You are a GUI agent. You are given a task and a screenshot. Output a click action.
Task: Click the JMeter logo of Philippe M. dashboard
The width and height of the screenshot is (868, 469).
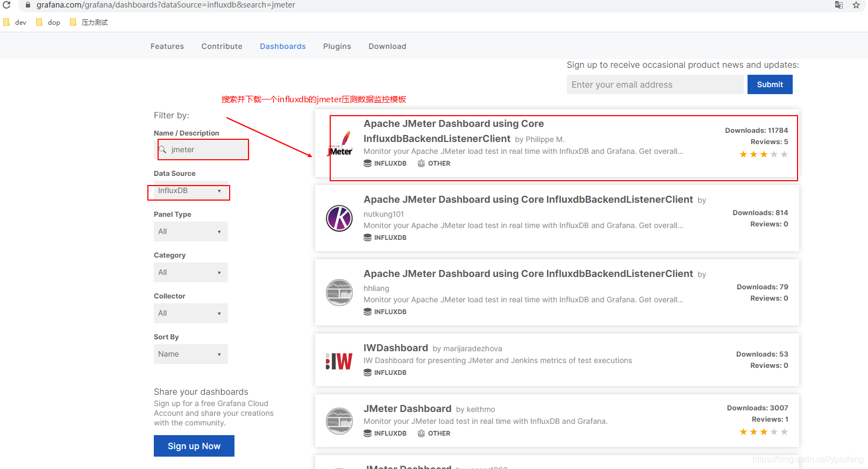(339, 144)
